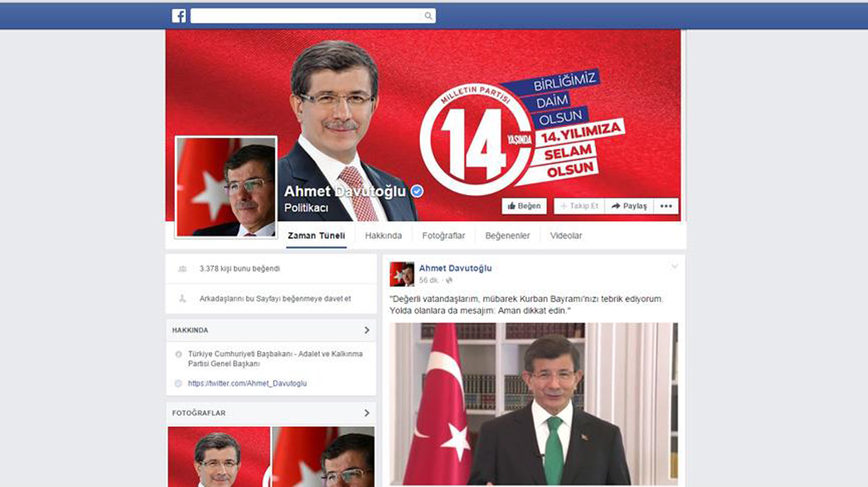
Task: Click the invite friends person icon
Action: click(183, 299)
